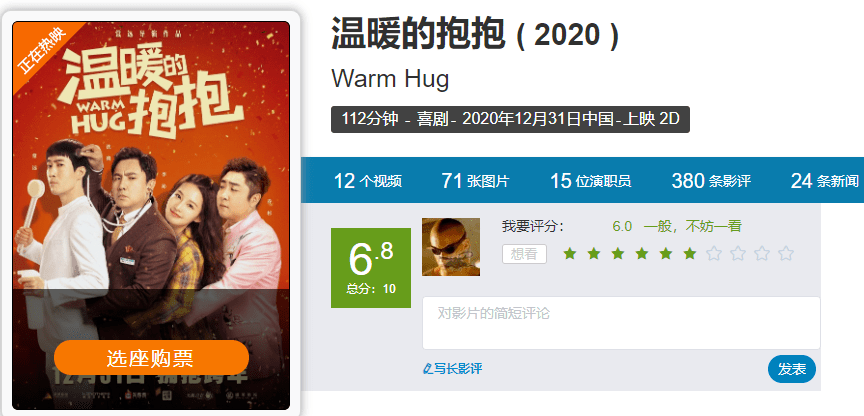Give nine stars rating

(762, 253)
